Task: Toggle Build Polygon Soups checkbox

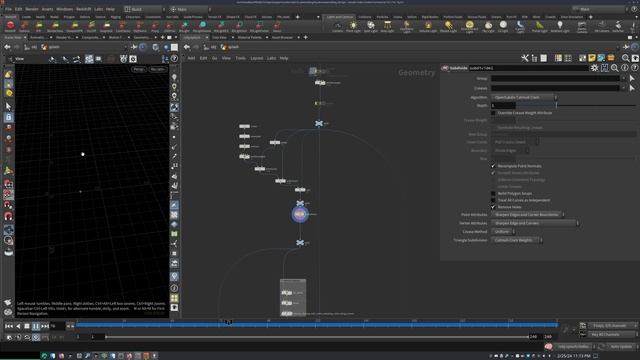Action: point(493,193)
